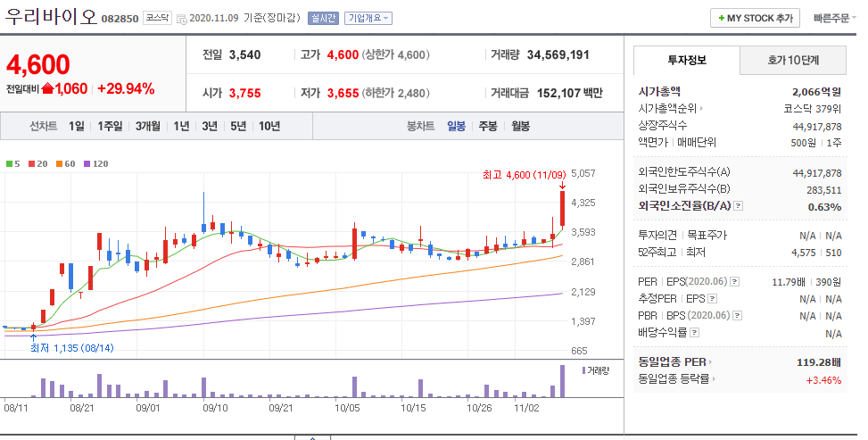Click the 최저 1,135 (08/14) chart marker
The width and height of the screenshot is (868, 440).
[72, 348]
